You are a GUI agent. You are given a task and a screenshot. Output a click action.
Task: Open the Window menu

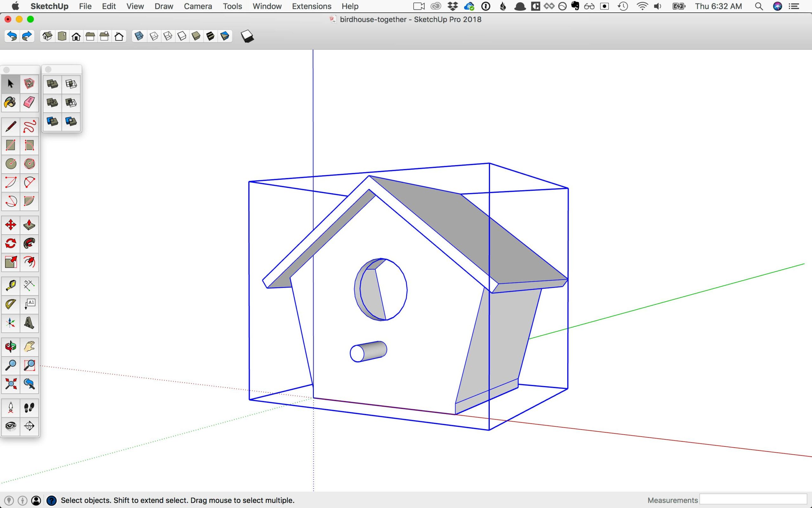point(267,6)
